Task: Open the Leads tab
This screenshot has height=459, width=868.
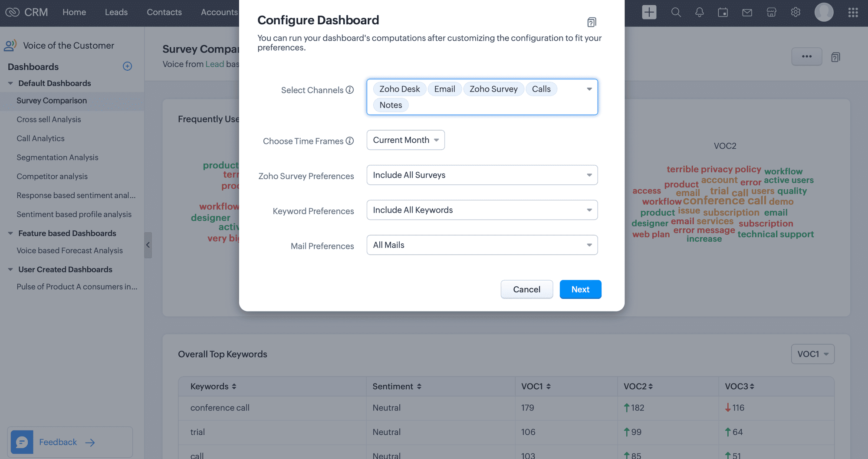Action: (116, 12)
